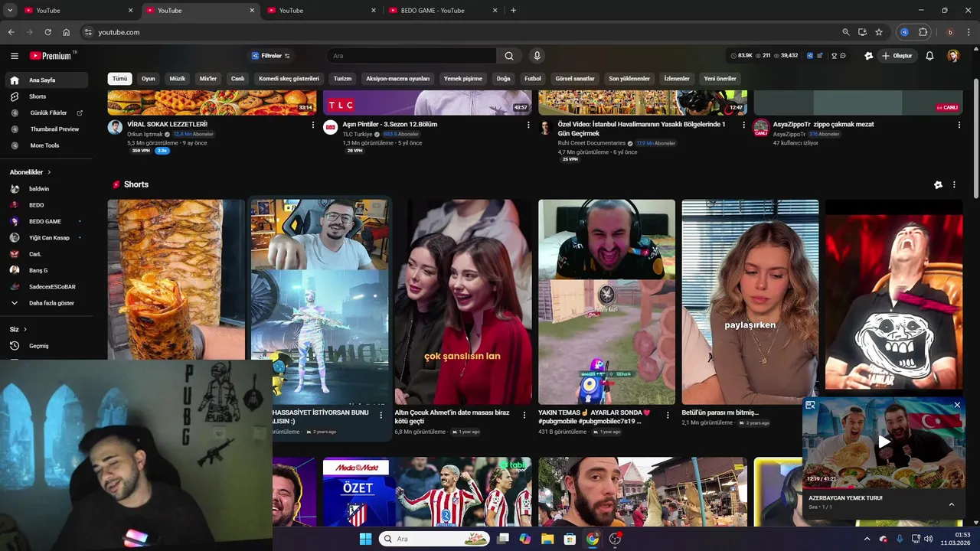
Task: Open the Chrome tab search dropdown
Action: click(x=10, y=10)
